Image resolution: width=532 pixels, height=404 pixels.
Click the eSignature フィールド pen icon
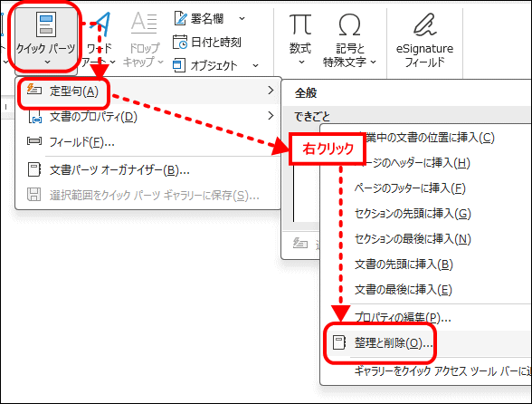coord(425,24)
